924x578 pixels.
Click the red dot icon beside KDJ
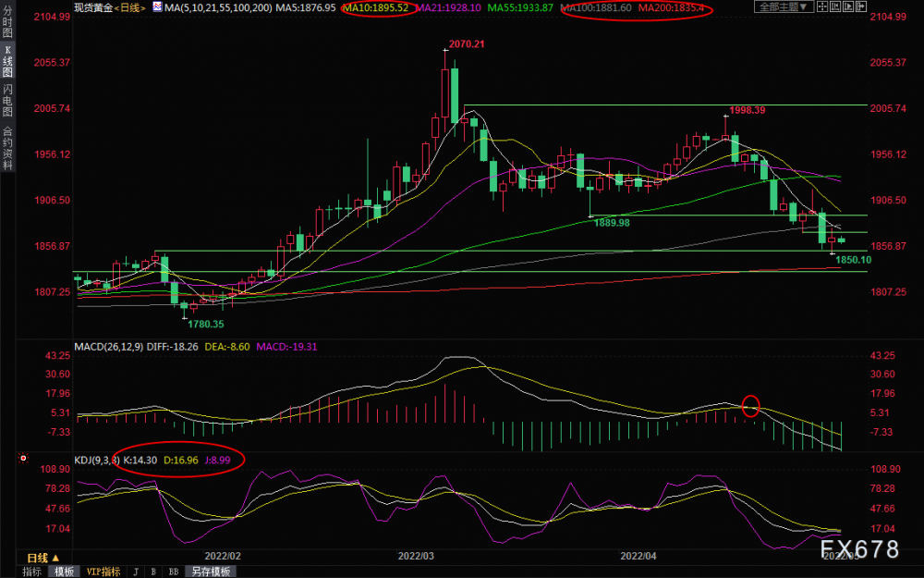click(x=23, y=458)
